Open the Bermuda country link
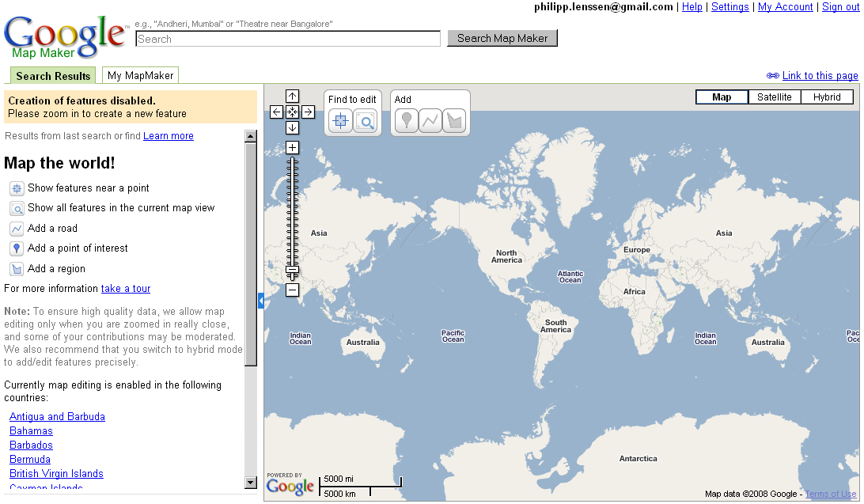This screenshot has height=504, width=864. tap(30, 460)
